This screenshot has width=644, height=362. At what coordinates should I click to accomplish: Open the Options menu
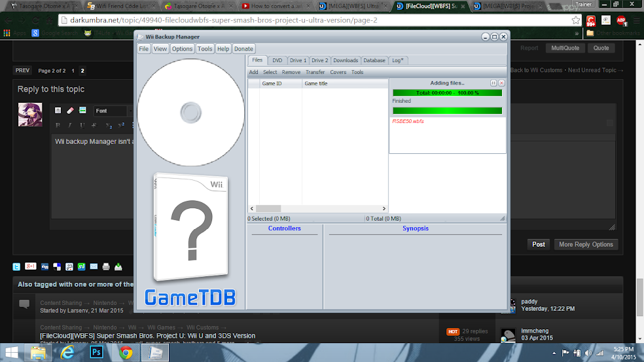[182, 48]
